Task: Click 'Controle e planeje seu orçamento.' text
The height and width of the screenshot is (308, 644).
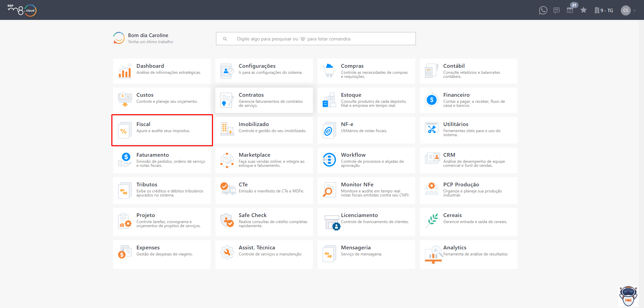Action: tap(167, 101)
